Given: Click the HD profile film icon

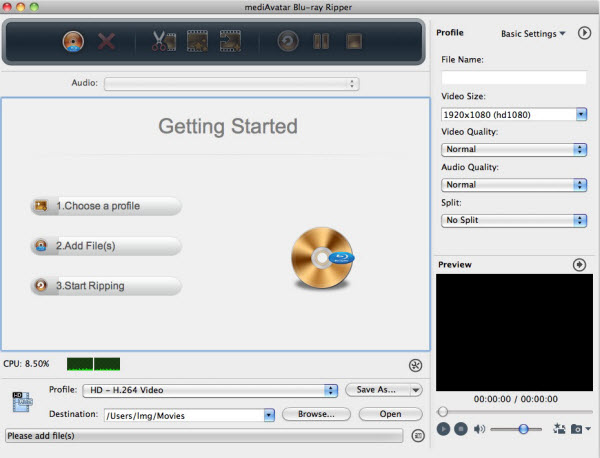Looking at the screenshot, I should pos(22,401).
